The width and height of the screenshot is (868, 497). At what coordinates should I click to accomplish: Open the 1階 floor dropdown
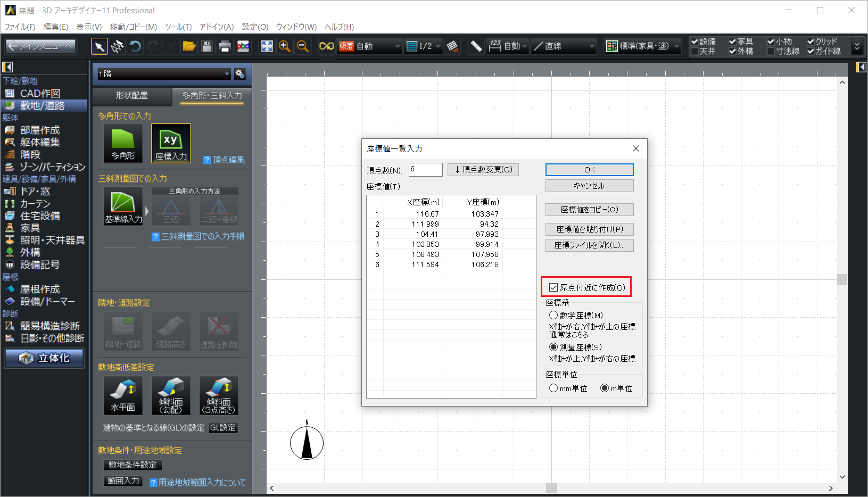pyautogui.click(x=163, y=74)
